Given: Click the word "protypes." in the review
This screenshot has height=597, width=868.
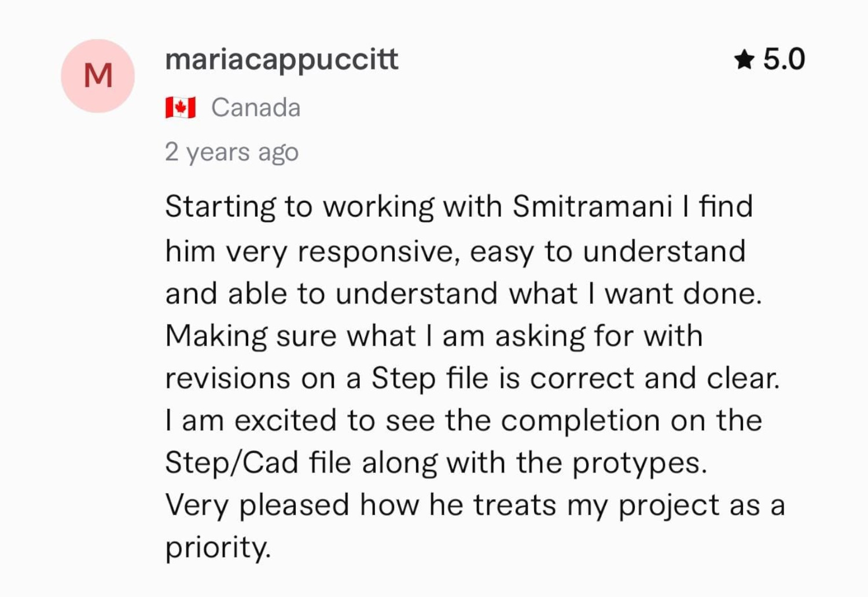Looking at the screenshot, I should click(639, 463).
